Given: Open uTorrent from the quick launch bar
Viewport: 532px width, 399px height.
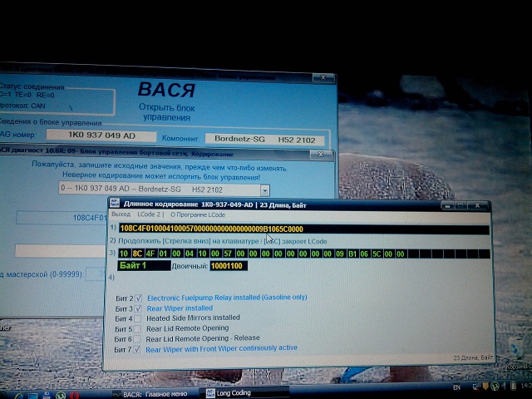Looking at the screenshot, I should (x=61, y=396).
